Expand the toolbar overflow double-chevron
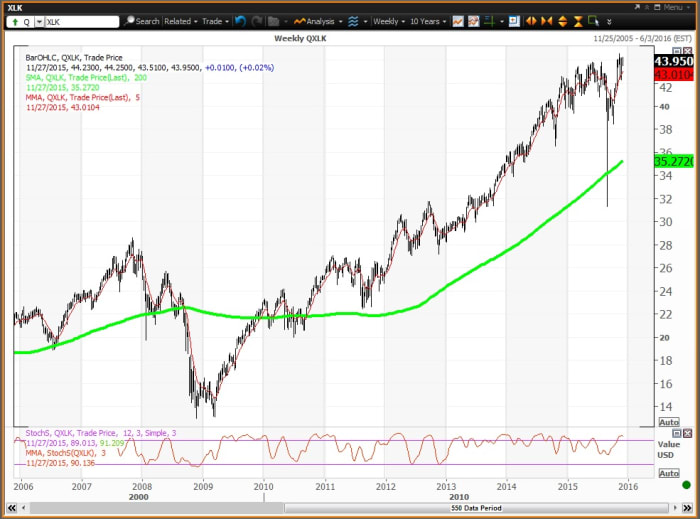Image resolution: width=700 pixels, height=519 pixels. 609,21
